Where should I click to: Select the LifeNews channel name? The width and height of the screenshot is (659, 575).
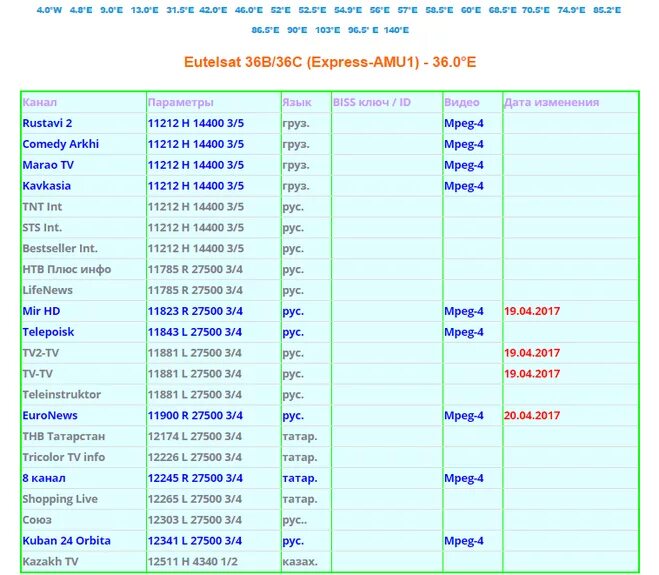pyautogui.click(x=47, y=290)
